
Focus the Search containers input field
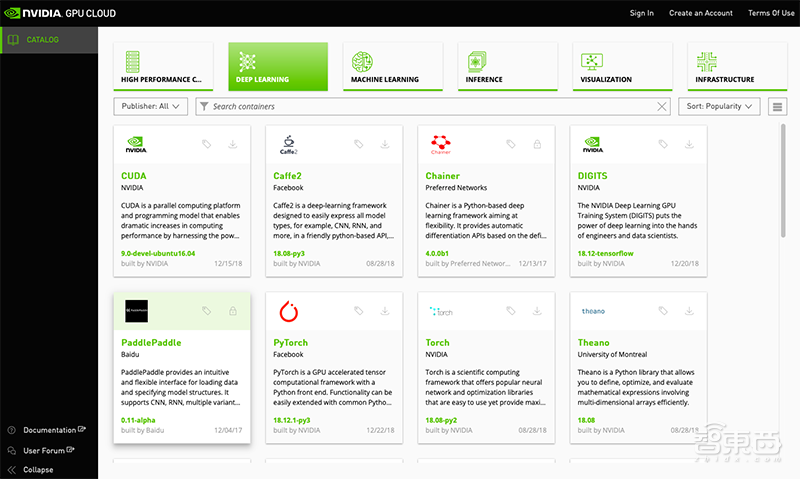point(430,106)
